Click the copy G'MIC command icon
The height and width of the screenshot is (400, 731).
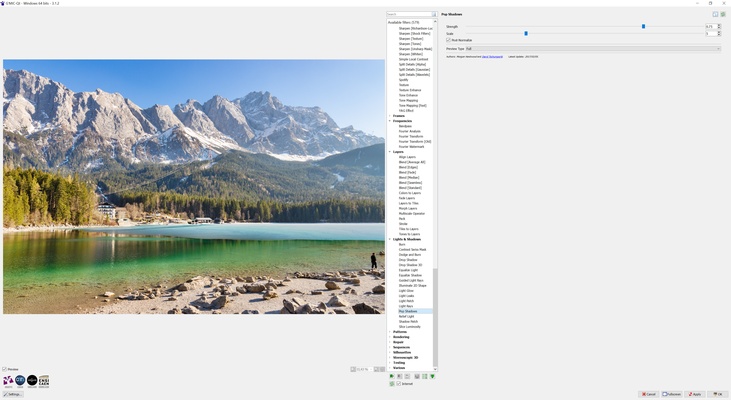(x=715, y=14)
